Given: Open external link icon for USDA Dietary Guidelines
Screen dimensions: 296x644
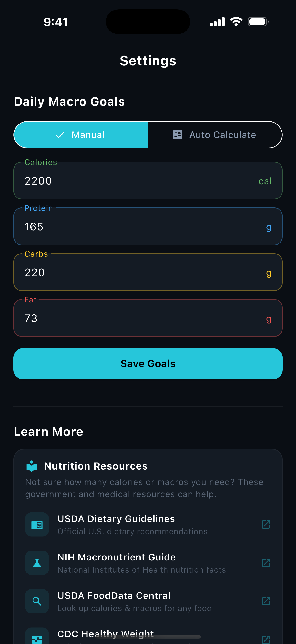Looking at the screenshot, I should [266, 525].
